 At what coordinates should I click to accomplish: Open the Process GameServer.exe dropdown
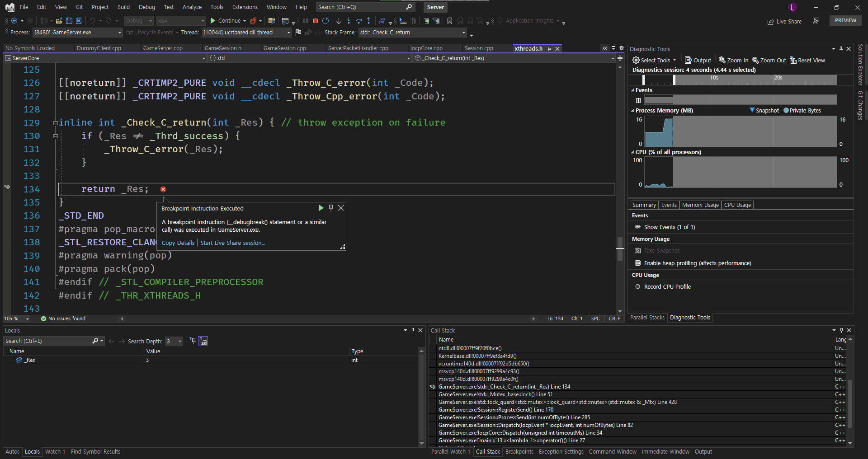point(77,33)
